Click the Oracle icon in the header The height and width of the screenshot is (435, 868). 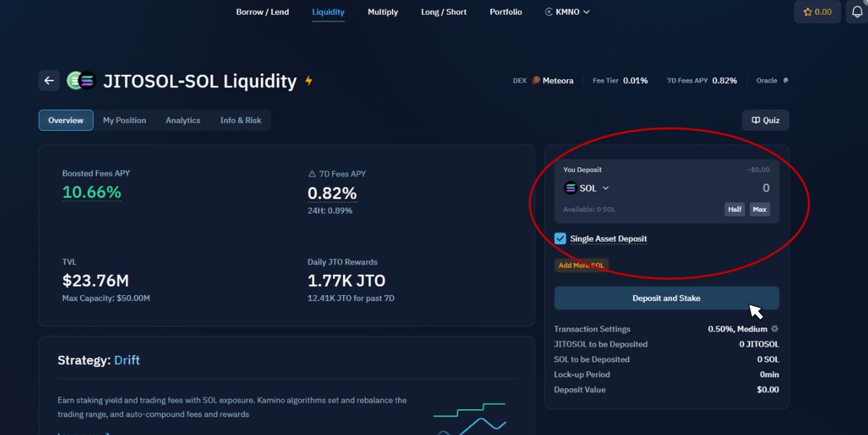tap(785, 80)
